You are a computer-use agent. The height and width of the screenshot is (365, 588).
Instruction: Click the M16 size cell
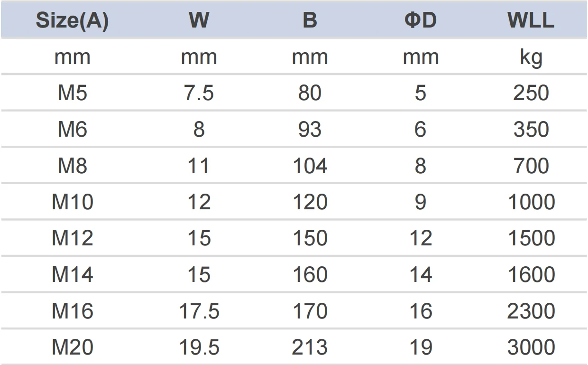(x=72, y=311)
